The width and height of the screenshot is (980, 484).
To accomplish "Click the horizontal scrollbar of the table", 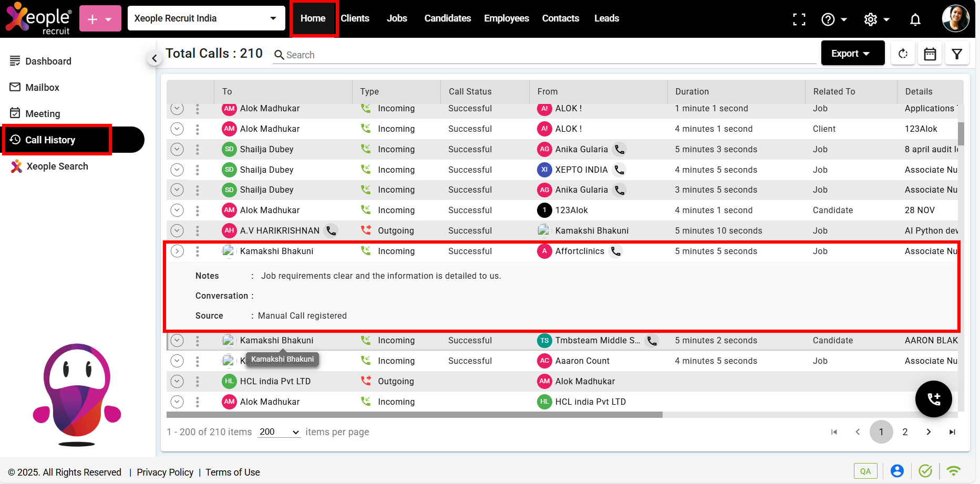I will pos(414,415).
